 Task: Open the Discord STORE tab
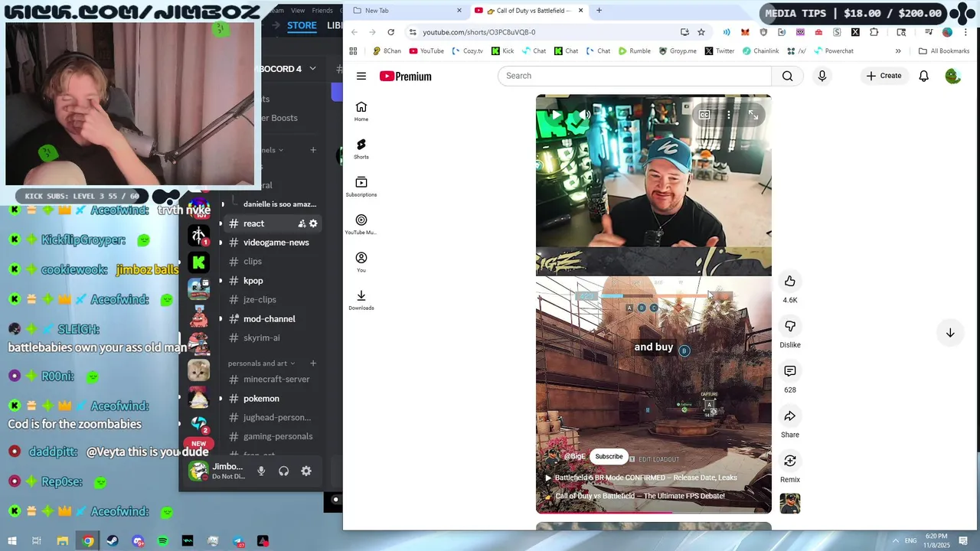point(302,25)
